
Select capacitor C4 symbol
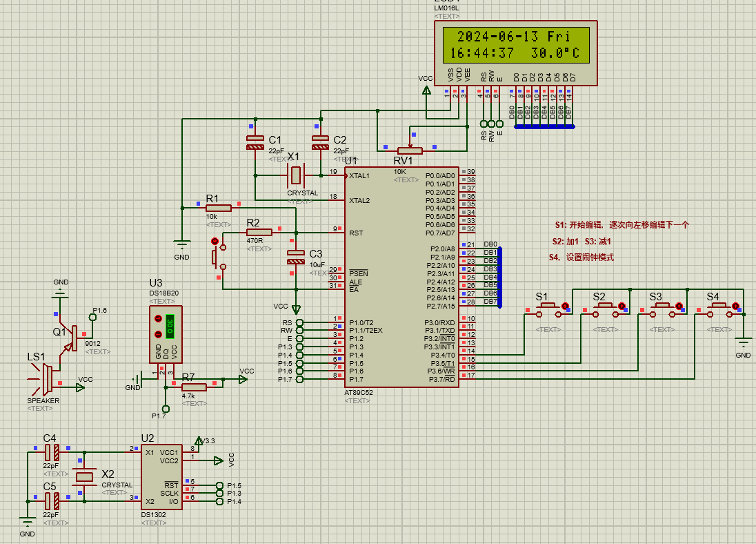52,453
